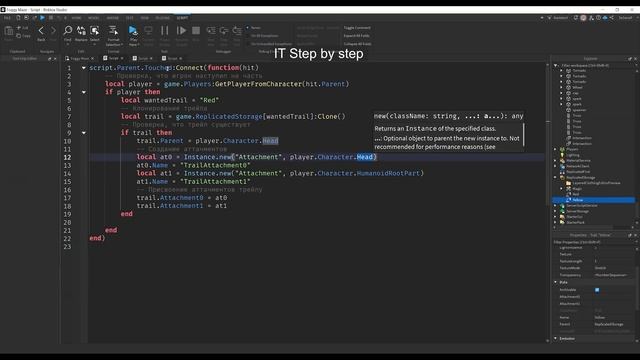This screenshot has width=640, height=360.
Task: Click the Select tool icon
Action: coord(95,31)
